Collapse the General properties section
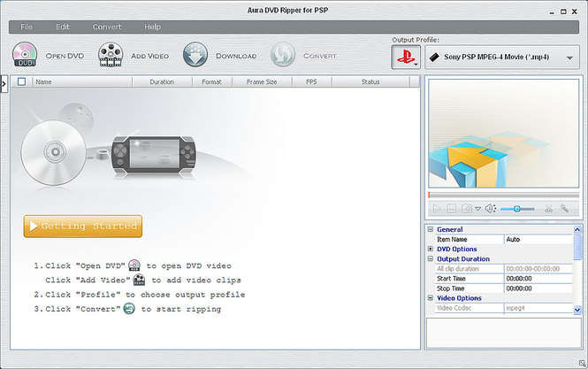Screen dimensions: 588x369 coord(431,229)
